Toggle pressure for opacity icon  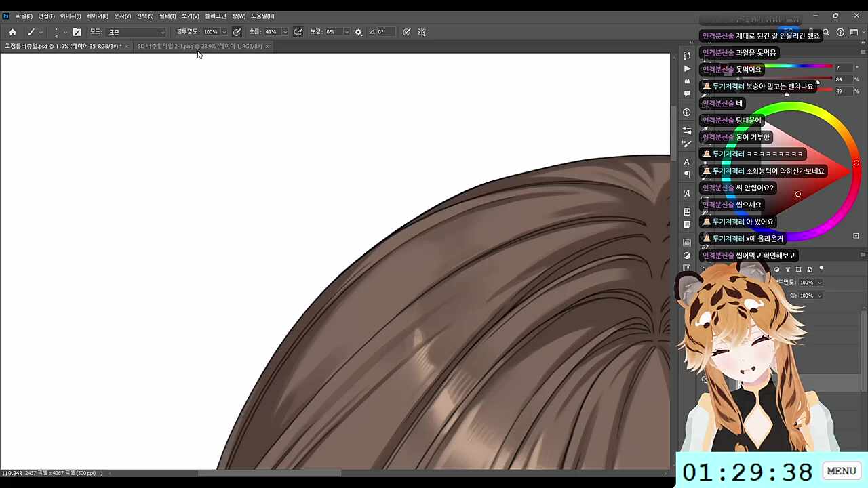(237, 32)
